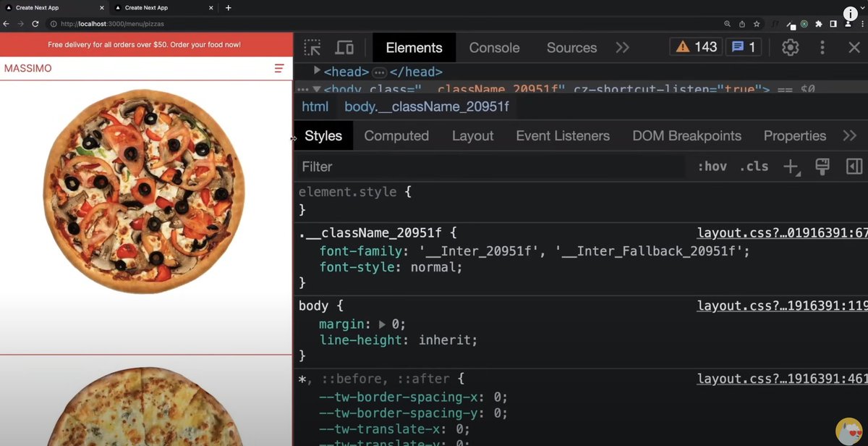Click the ellipsis inside the head tag
Screen dimensions: 868x446
(380, 72)
